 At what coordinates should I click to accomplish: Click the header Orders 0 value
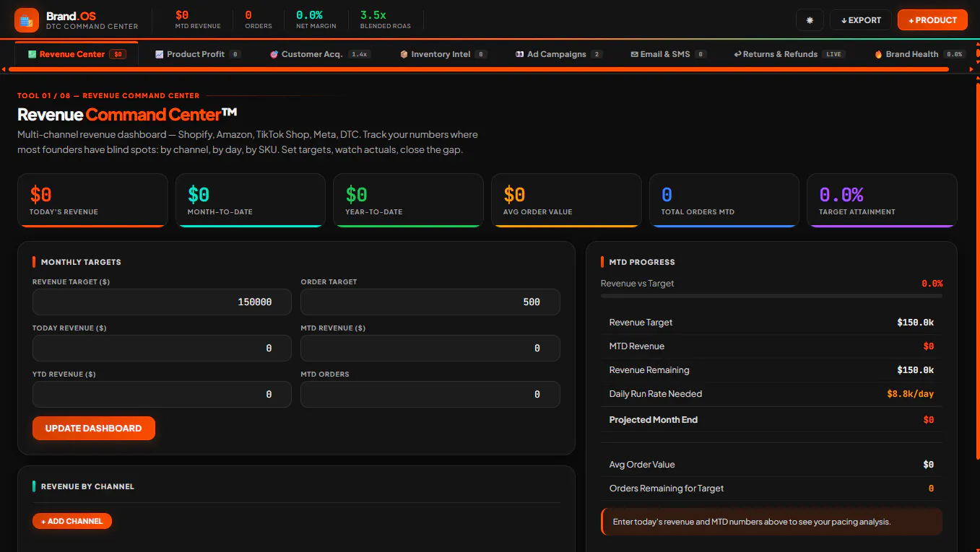[248, 15]
